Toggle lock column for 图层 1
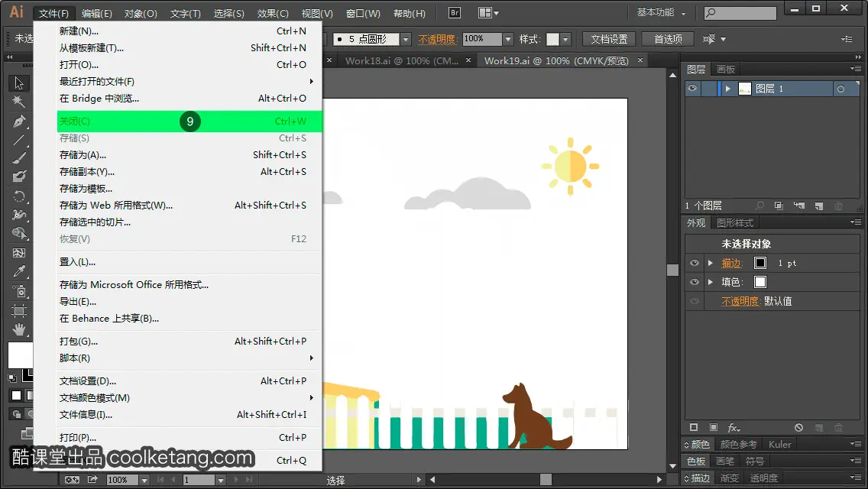This screenshot has height=489, width=868. point(708,89)
